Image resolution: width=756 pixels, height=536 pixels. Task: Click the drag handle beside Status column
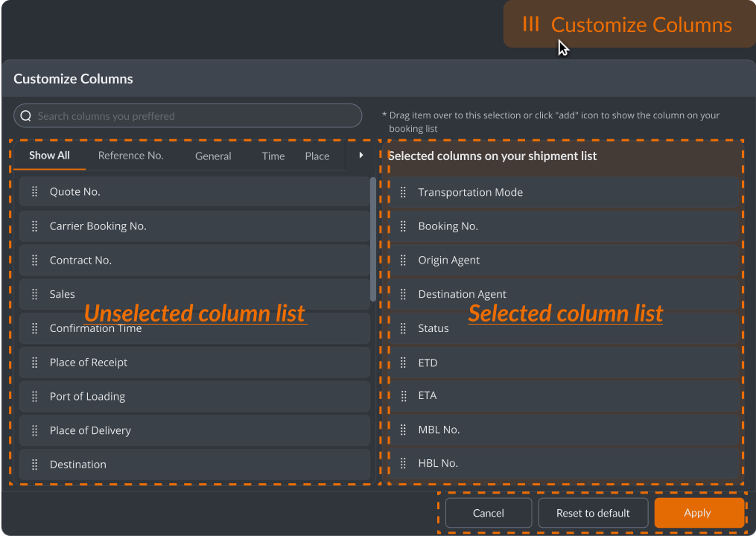[x=403, y=328]
